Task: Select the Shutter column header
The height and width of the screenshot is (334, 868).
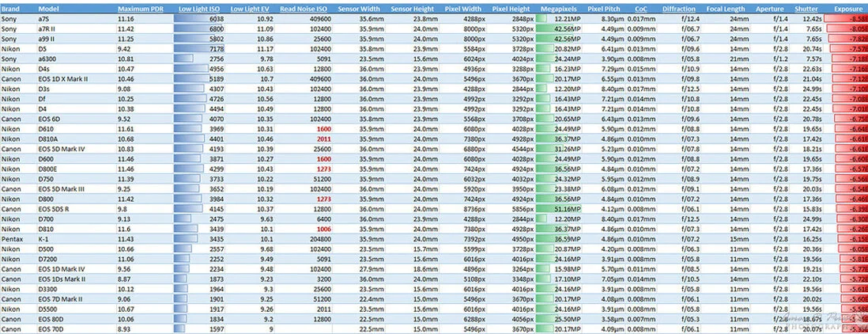Action: click(806, 9)
